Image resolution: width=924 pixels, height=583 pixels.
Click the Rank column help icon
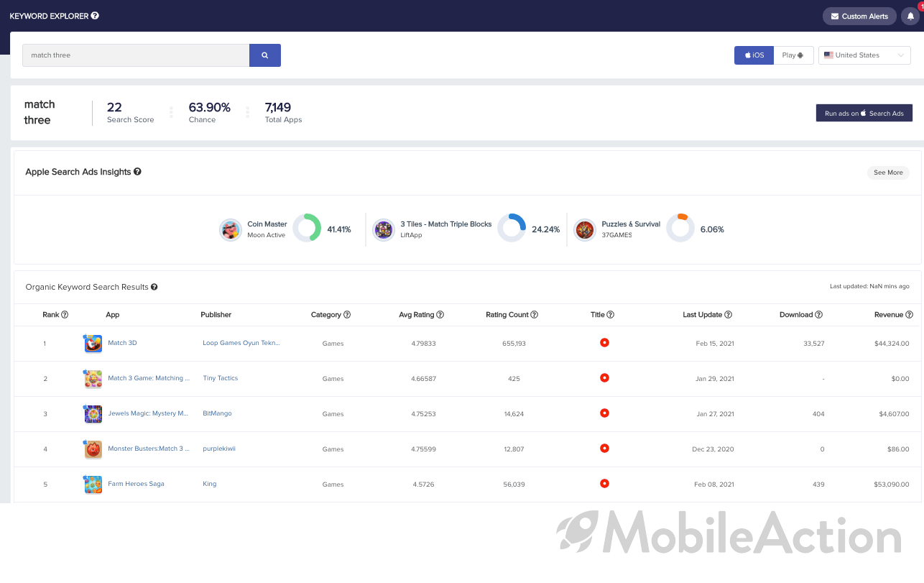click(65, 315)
